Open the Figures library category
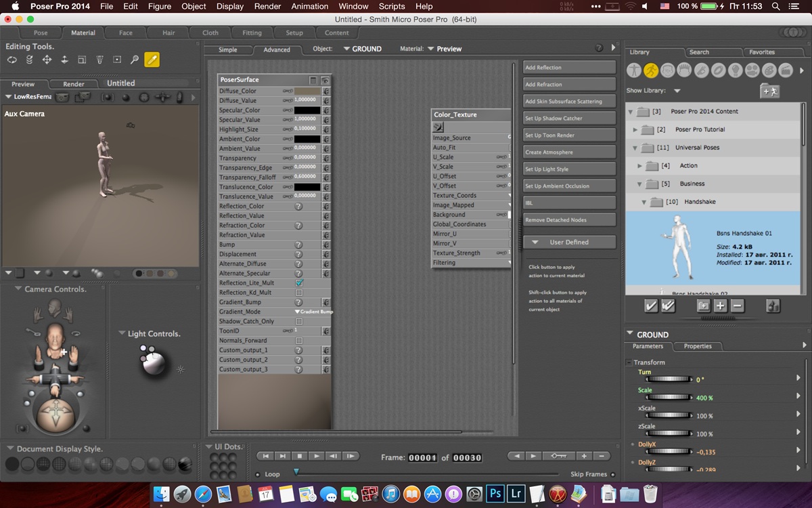Viewport: 812px width, 508px height. (634, 70)
